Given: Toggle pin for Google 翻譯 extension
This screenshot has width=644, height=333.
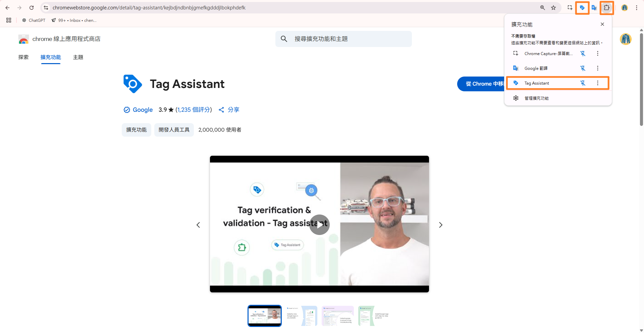Looking at the screenshot, I should click(x=583, y=68).
